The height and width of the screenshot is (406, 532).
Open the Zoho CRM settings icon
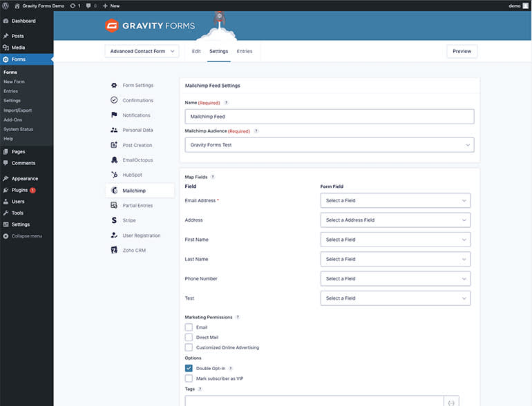114,250
